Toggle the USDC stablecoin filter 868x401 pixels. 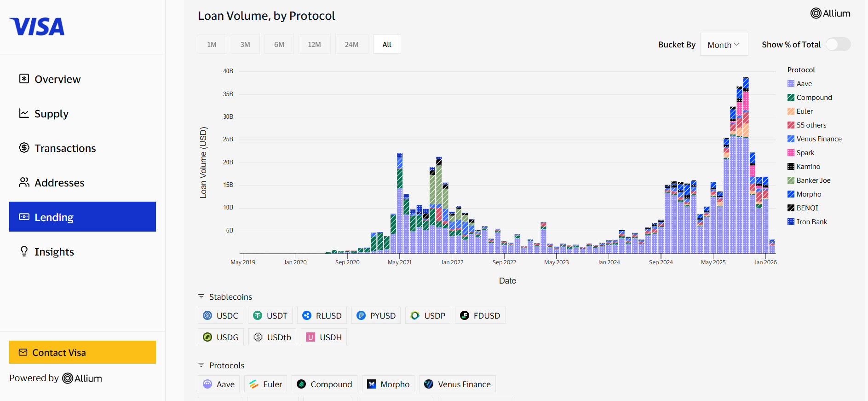pyautogui.click(x=220, y=315)
